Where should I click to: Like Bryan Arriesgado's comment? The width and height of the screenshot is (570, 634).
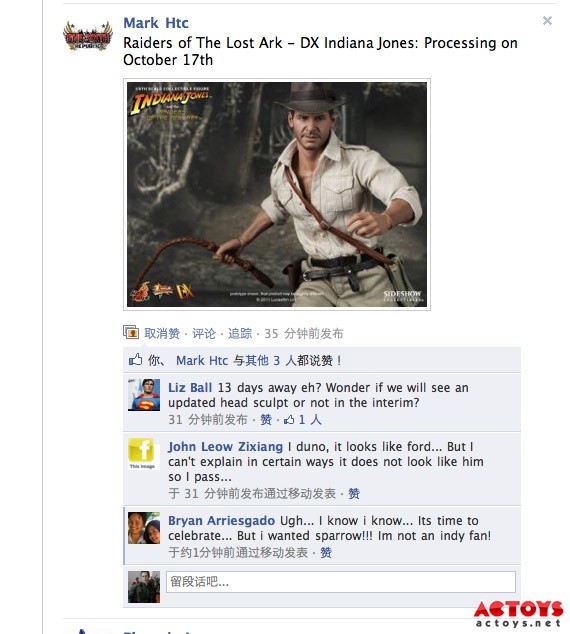326,553
